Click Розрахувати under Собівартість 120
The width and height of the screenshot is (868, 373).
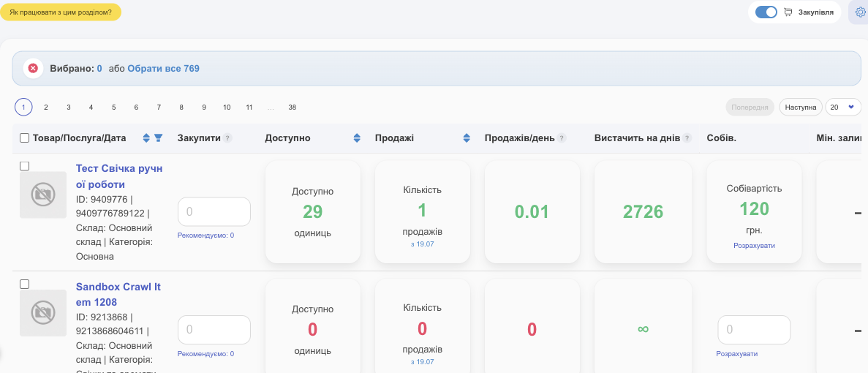point(754,246)
